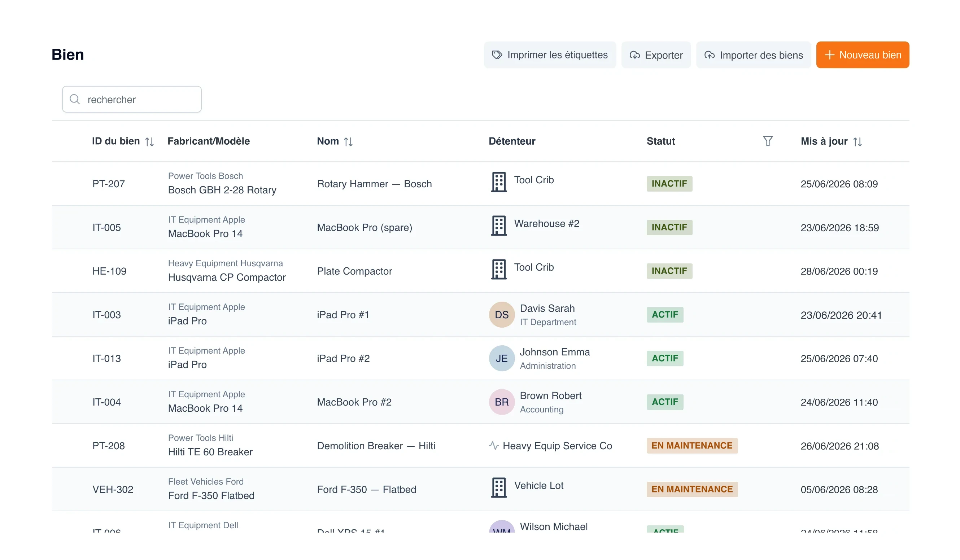Sort by Mis à jour arrows
Screen dimensions: 960x560
[x=858, y=142]
